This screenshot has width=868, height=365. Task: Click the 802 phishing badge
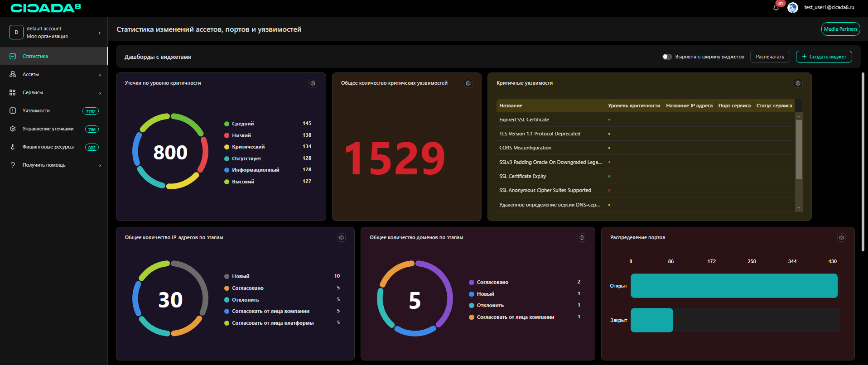pyautogui.click(x=92, y=147)
